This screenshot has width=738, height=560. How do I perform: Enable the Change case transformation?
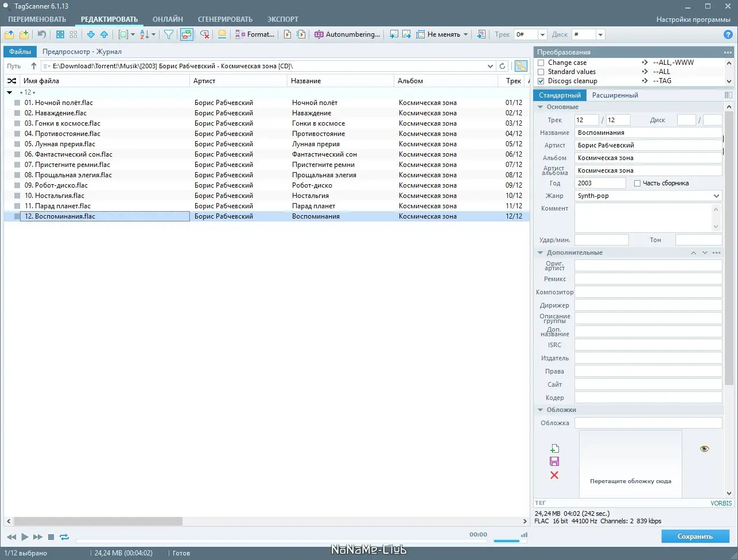[x=540, y=63]
